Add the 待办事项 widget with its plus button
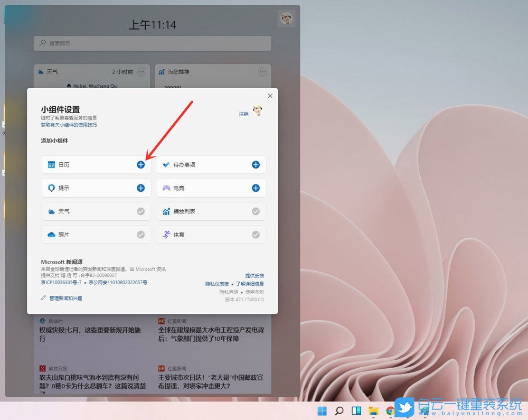Image resolution: width=528 pixels, height=420 pixels. coord(255,164)
